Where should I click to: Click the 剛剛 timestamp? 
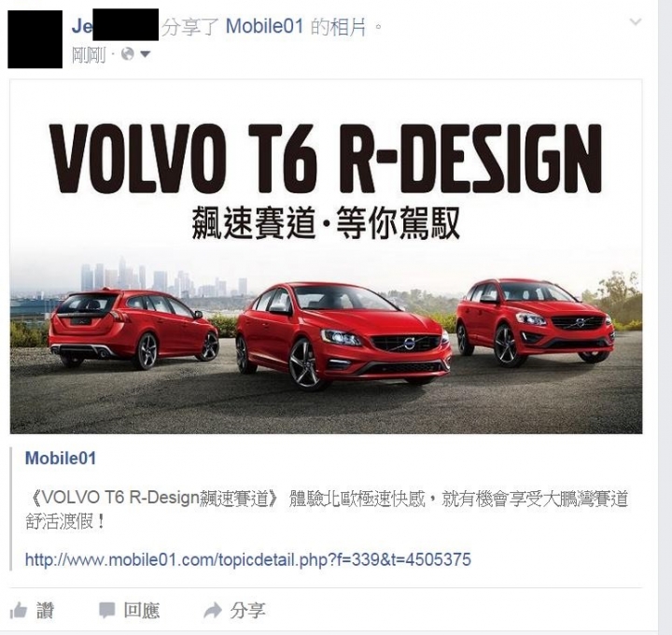89,55
